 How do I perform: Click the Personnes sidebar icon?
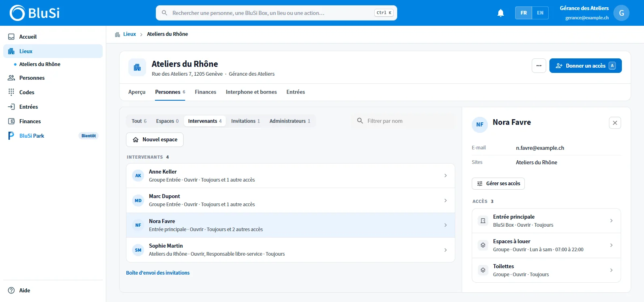(x=11, y=78)
